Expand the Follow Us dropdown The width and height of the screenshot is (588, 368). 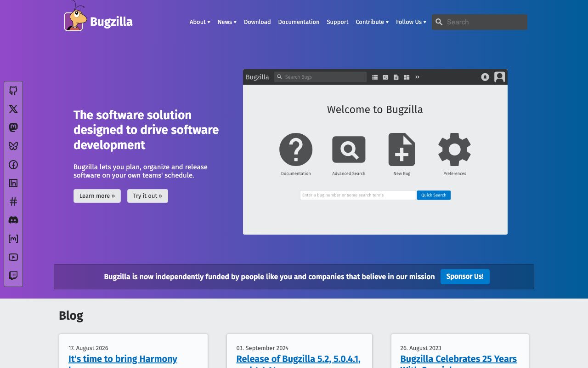[411, 22]
